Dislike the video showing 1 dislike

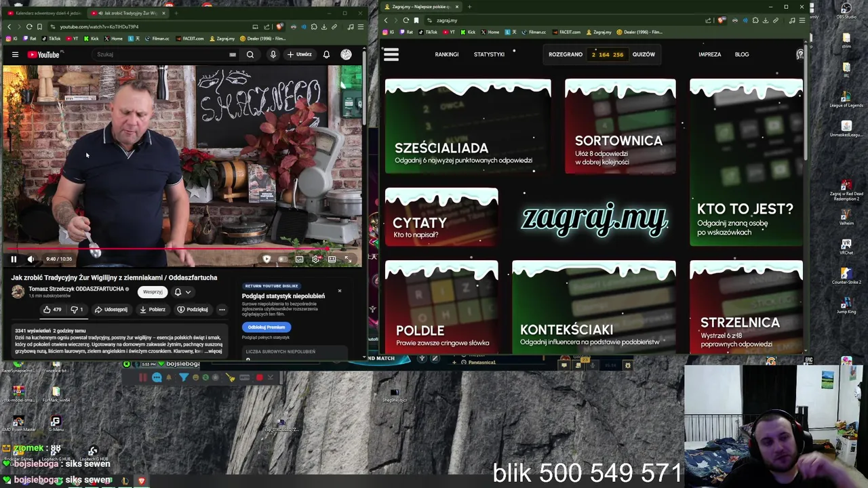coord(77,310)
